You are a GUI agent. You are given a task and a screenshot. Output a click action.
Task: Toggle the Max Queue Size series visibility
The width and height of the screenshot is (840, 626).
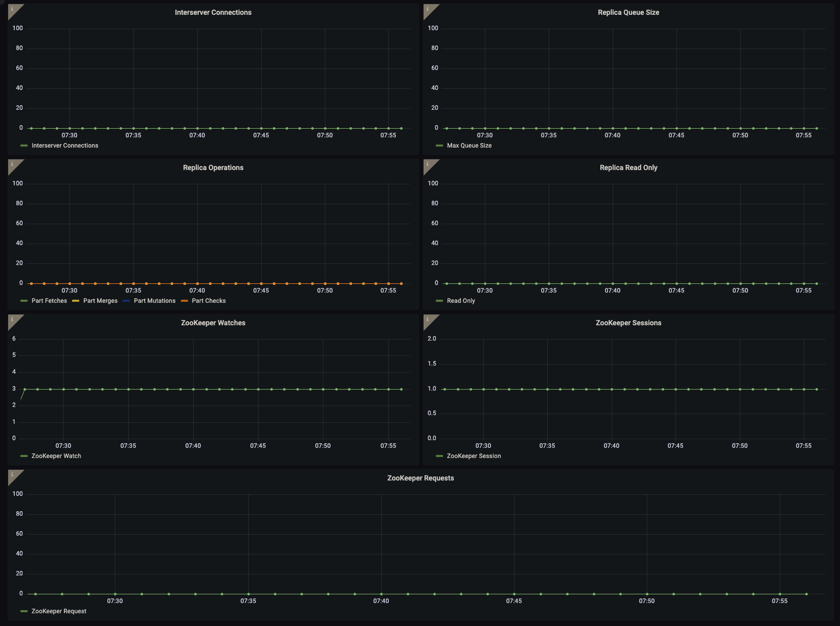click(470, 146)
